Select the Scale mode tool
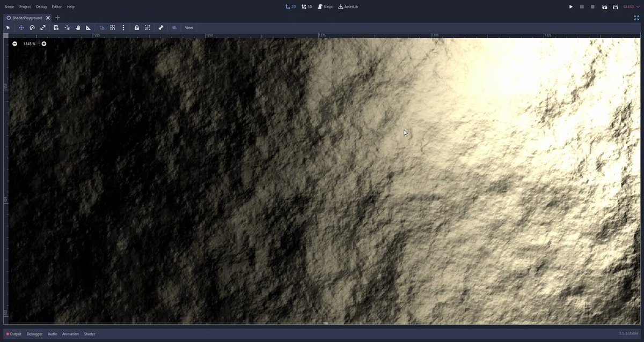644x342 pixels. [43, 27]
